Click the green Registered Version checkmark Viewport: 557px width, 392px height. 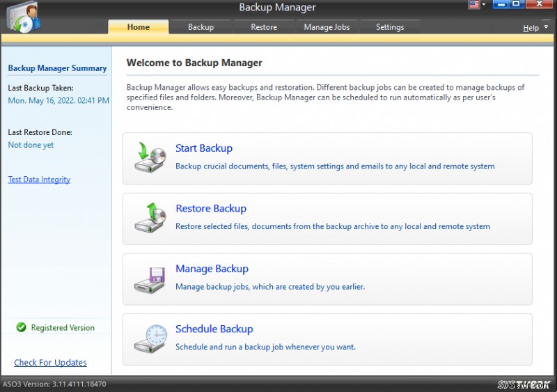21,327
